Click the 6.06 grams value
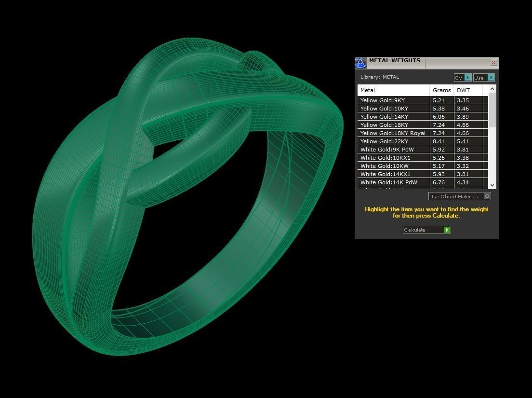Screen dimensions: 532x398 tap(439, 116)
